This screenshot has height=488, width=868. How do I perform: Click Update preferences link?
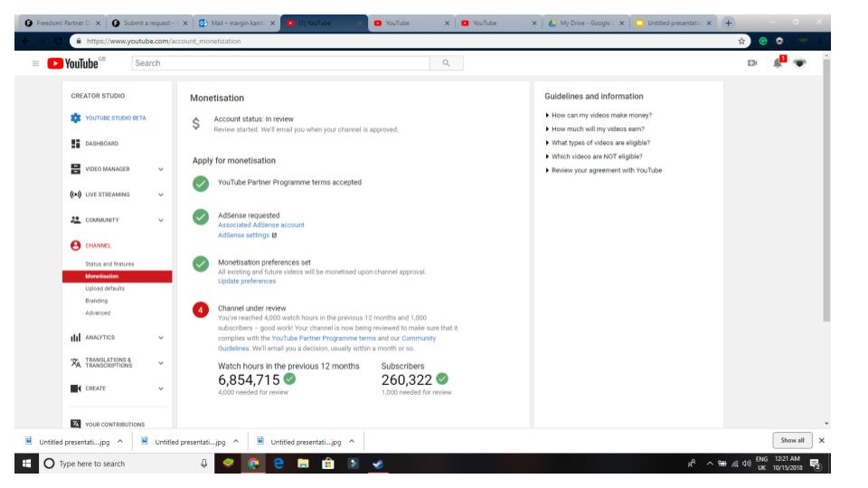pos(246,281)
